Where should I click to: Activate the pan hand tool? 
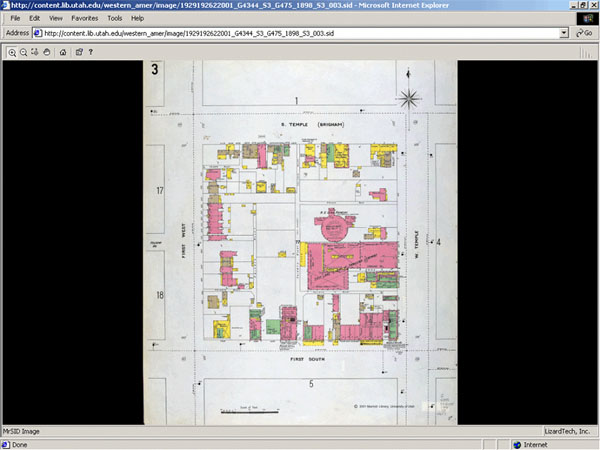pyautogui.click(x=46, y=51)
